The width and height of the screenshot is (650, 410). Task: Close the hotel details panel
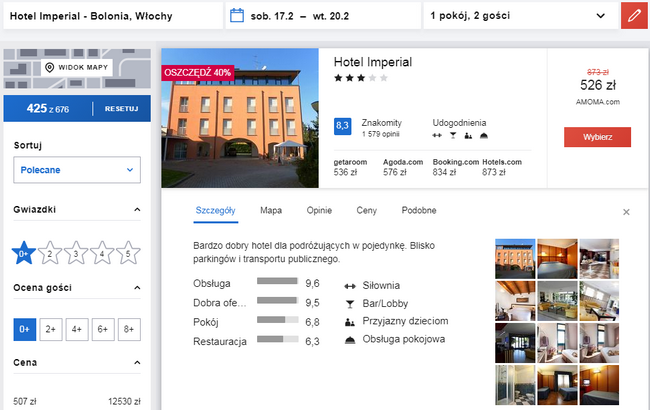coord(626,212)
